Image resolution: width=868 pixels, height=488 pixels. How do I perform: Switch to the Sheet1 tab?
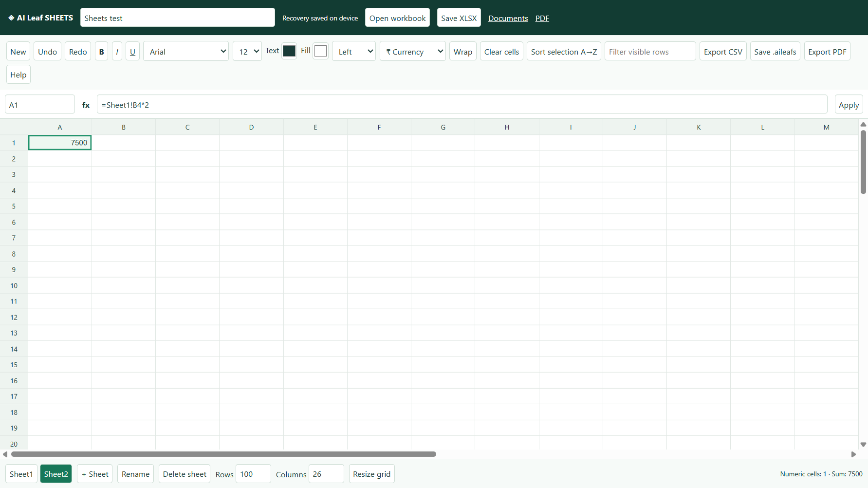click(21, 474)
